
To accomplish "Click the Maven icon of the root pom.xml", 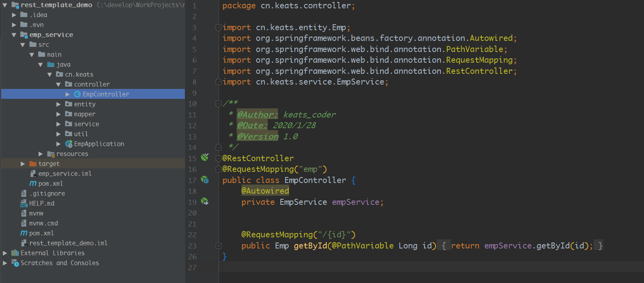I will tap(24, 233).
